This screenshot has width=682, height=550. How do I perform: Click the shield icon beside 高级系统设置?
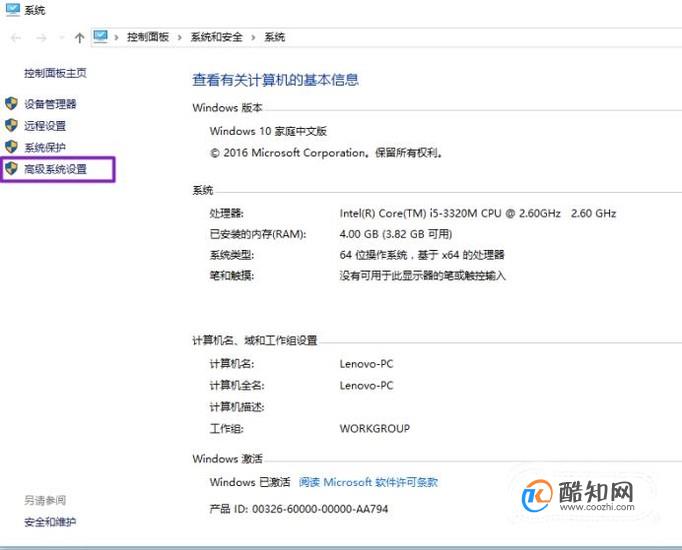tap(11, 168)
